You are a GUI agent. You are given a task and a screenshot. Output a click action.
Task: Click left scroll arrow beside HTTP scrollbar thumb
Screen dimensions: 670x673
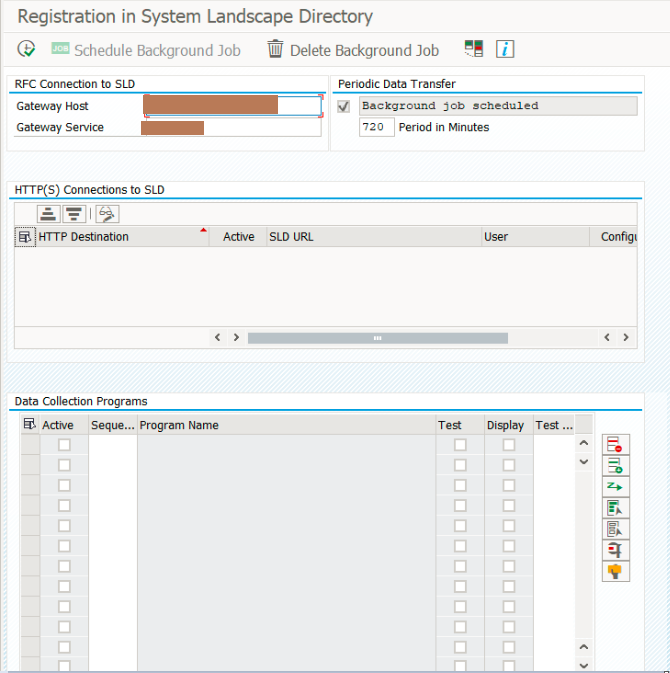coord(218,337)
